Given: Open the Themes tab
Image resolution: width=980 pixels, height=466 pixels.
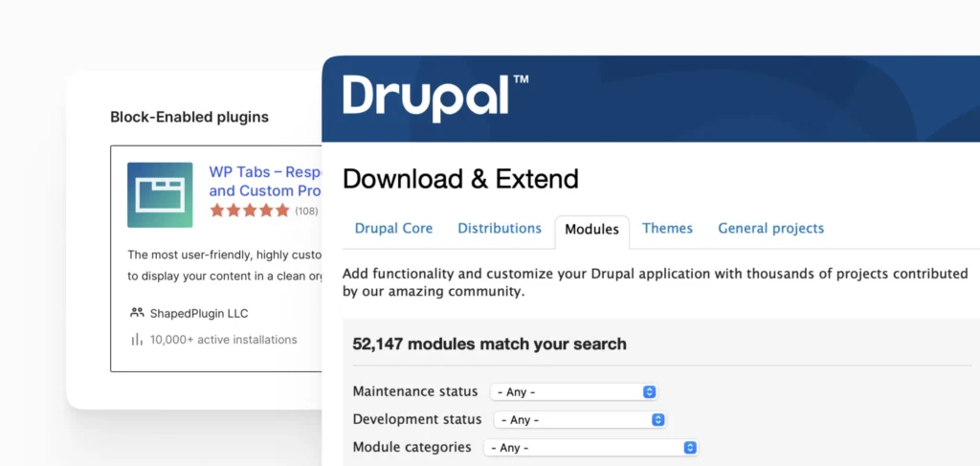Looking at the screenshot, I should pos(667,228).
